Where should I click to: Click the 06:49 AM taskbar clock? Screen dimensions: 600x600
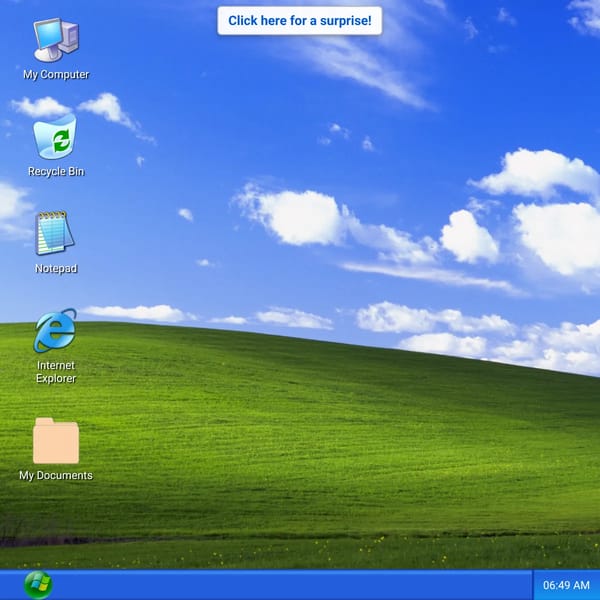click(566, 585)
